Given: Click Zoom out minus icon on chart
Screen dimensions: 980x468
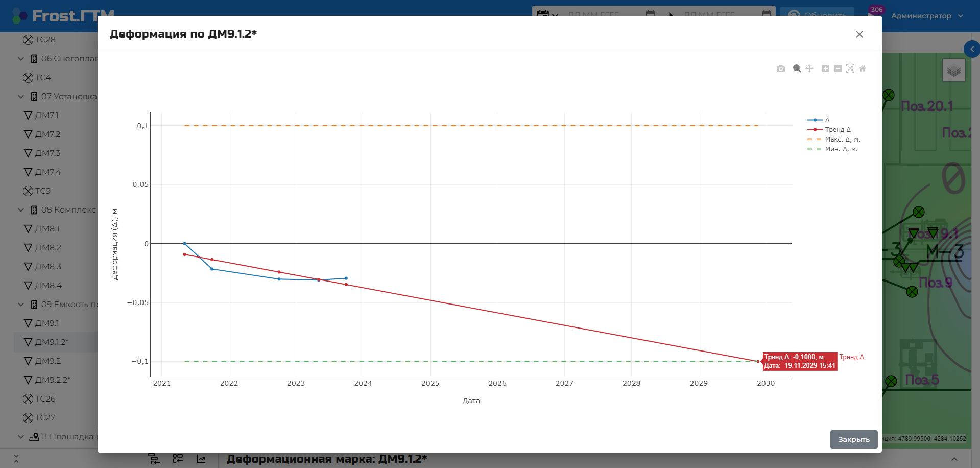Looking at the screenshot, I should coord(838,68).
